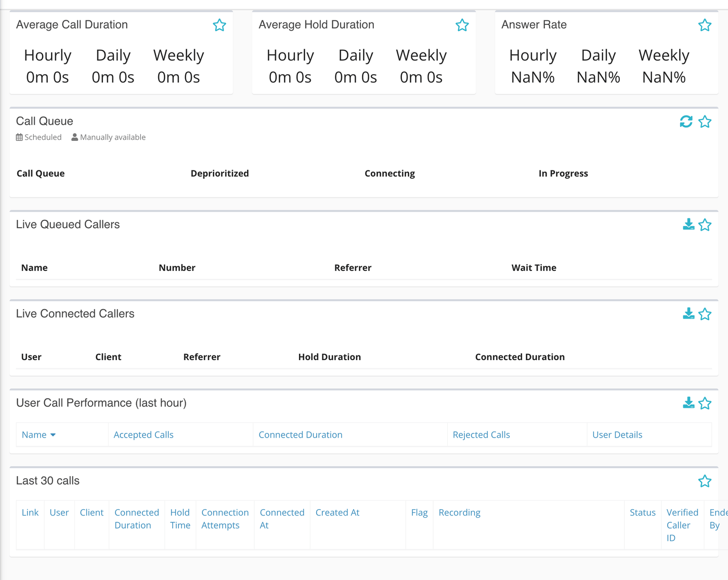Image resolution: width=728 pixels, height=580 pixels.
Task: Sort Last 30 calls by Connected Duration
Action: 137,519
